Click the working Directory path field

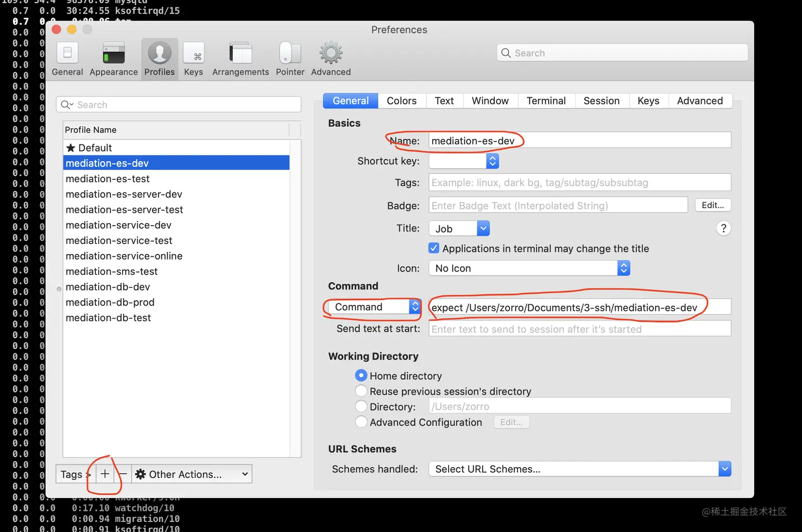pos(580,406)
